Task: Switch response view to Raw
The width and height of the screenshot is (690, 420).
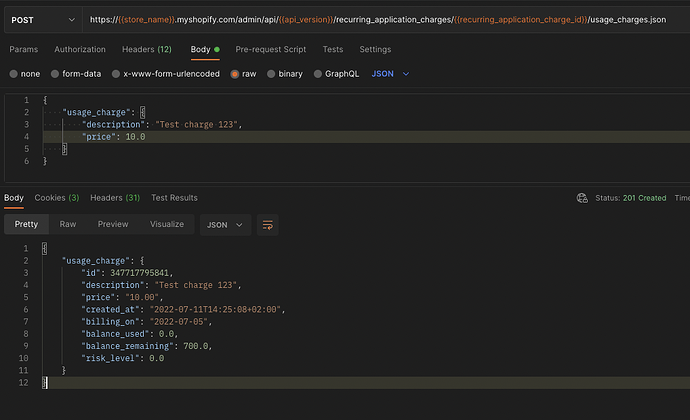Action: coord(68,225)
